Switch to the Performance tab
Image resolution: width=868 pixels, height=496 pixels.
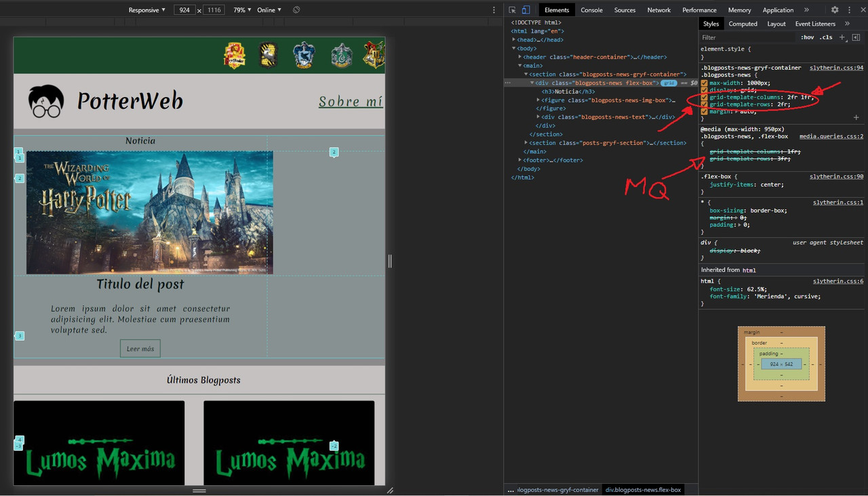point(699,10)
